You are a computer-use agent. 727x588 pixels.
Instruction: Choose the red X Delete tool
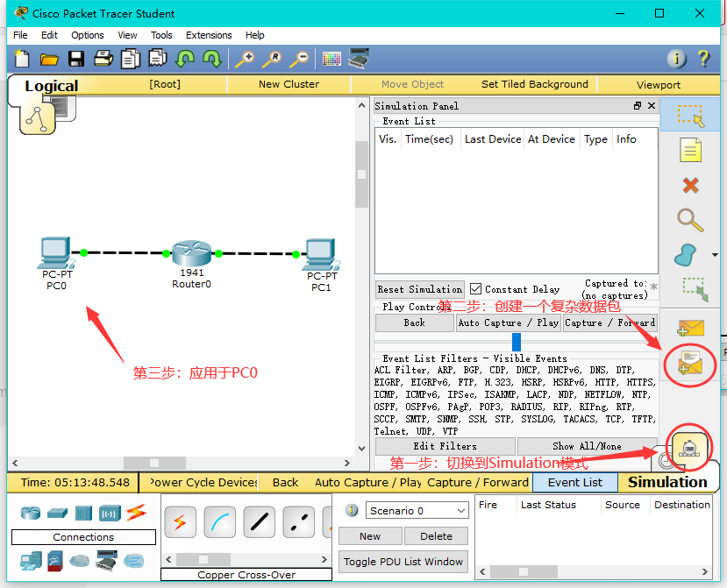point(690,186)
